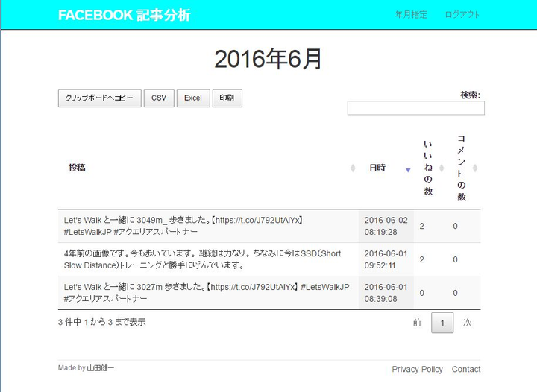Select ログアウト in the header
This screenshot has height=392, width=537.
(462, 15)
